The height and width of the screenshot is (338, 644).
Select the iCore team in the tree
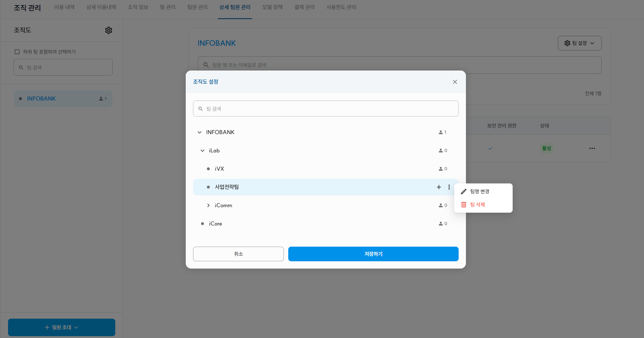pos(215,224)
